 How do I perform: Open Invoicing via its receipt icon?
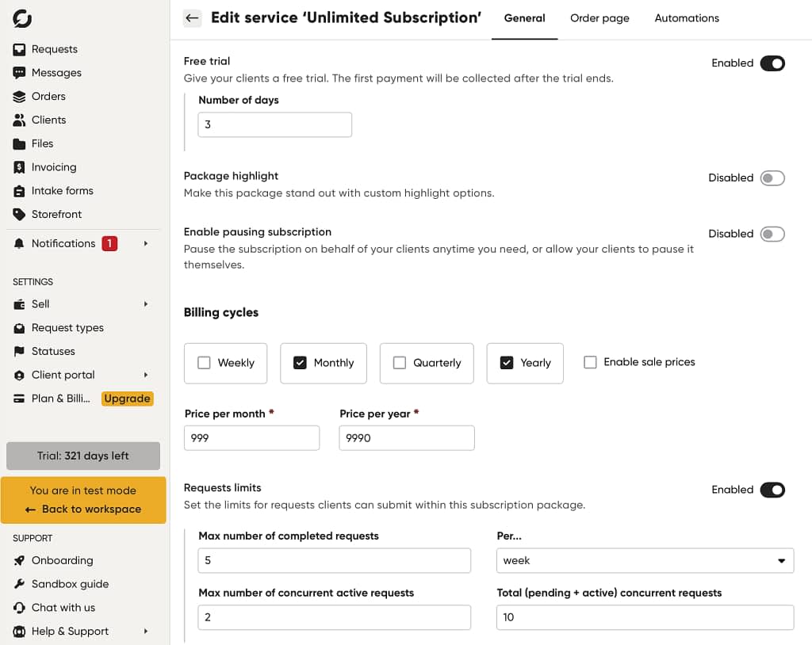point(19,167)
